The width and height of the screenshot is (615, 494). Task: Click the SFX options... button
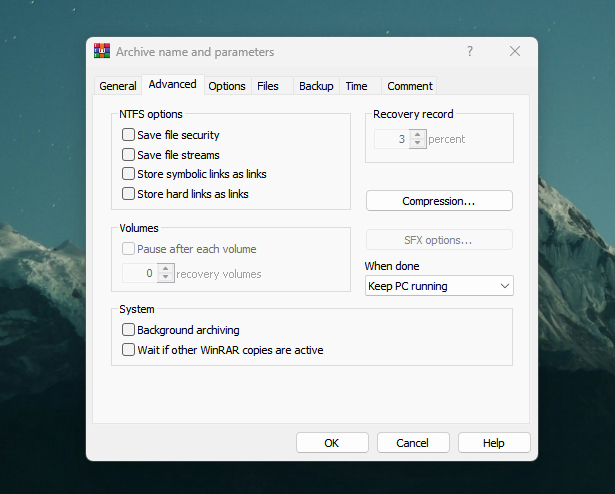click(x=439, y=240)
